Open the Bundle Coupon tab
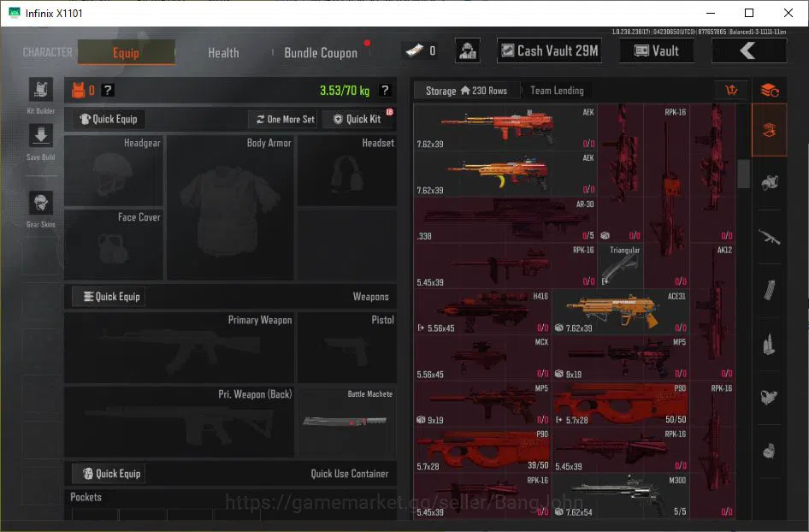Viewport: 809px width, 532px height. coord(321,53)
